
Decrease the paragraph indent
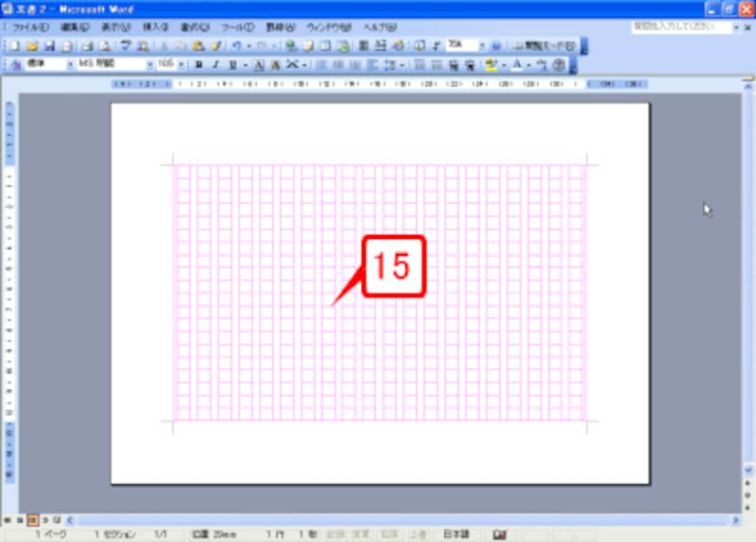point(454,65)
